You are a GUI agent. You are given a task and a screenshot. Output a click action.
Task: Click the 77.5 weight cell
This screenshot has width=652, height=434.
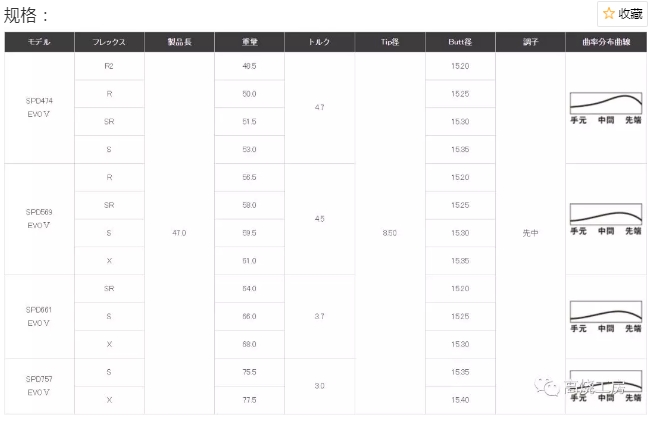249,400
